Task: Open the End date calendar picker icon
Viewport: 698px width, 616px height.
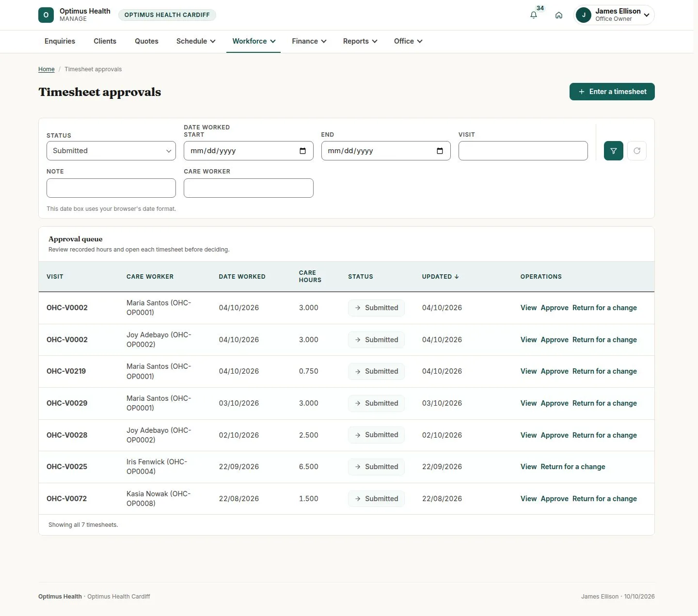Action: (440, 151)
